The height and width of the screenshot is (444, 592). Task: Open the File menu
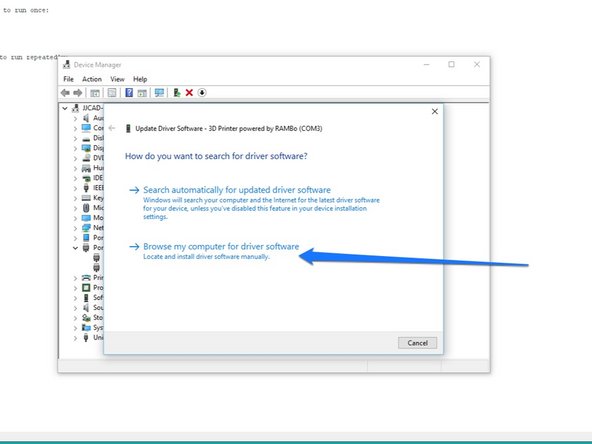tap(68, 79)
